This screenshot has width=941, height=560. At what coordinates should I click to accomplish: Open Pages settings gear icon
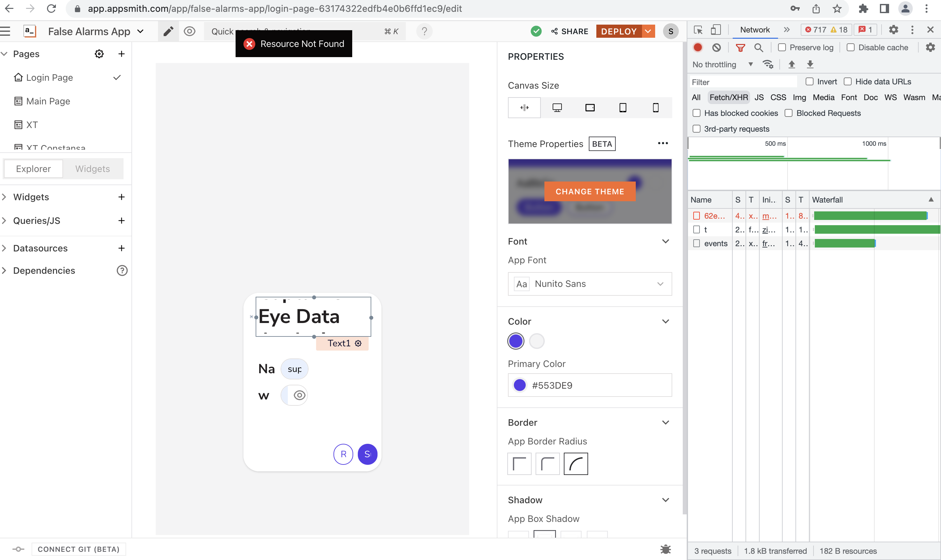pyautogui.click(x=99, y=54)
